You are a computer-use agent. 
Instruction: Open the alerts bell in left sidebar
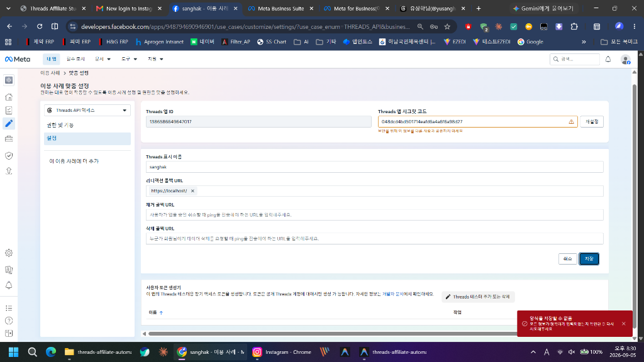tap(9, 285)
